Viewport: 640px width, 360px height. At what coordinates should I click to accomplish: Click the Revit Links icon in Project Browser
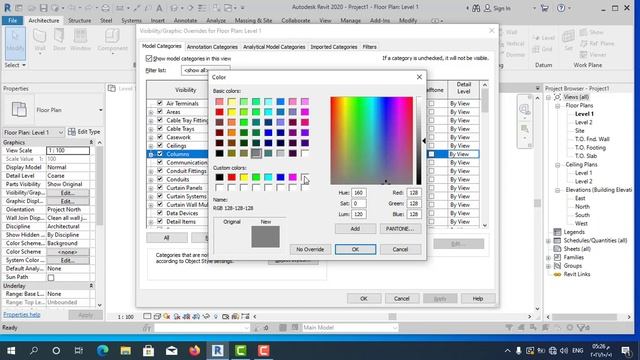tap(557, 274)
